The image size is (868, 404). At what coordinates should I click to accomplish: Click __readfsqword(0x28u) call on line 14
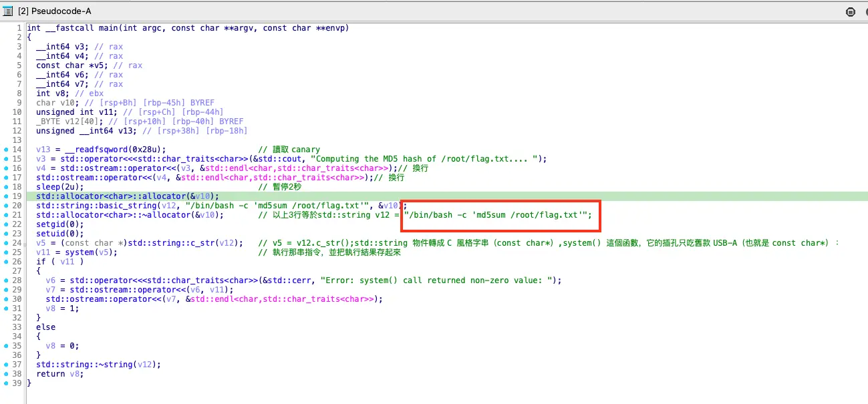[x=114, y=150]
